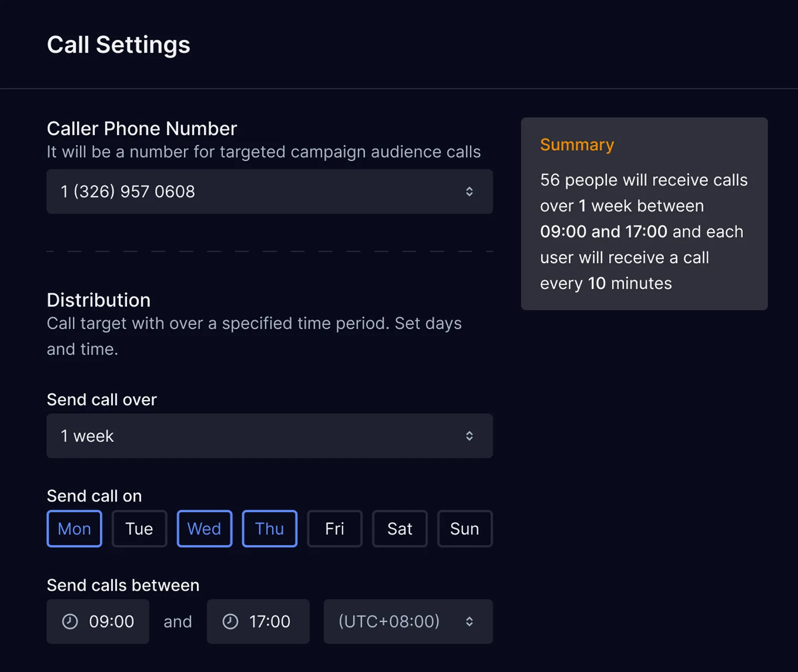Click the 17:00 end time field
Screen dimensions: 798x672
[258, 622]
